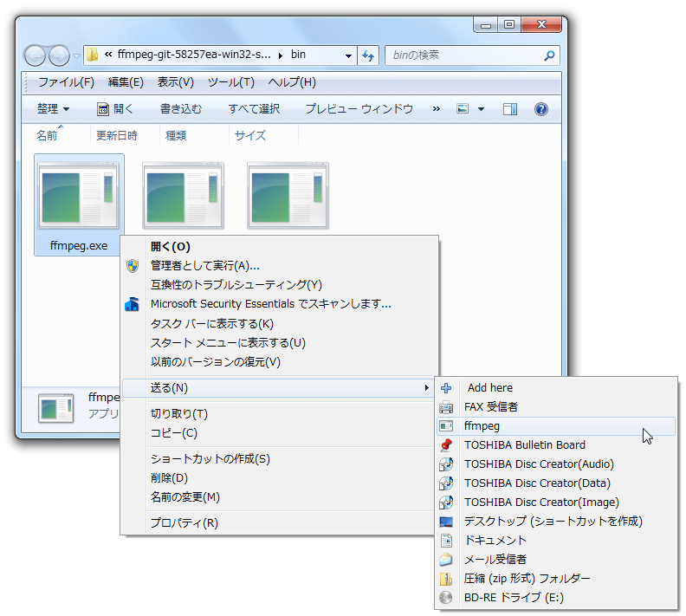Choose スタート メニューに表示する(U)
The width and height of the screenshot is (686, 616).
click(280, 342)
